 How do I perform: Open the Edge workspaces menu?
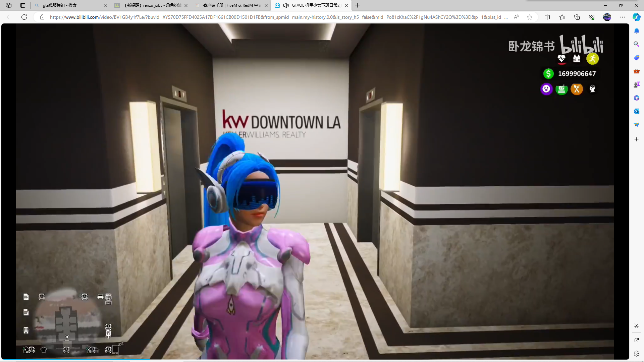point(9,5)
